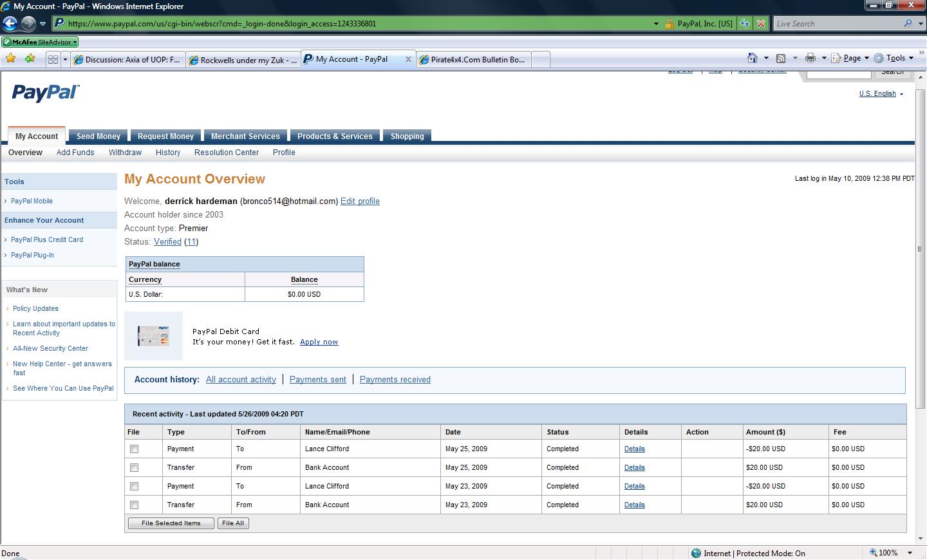Refresh the page using the address bar icon
Viewport: 927px width, 560px height.
[745, 24]
